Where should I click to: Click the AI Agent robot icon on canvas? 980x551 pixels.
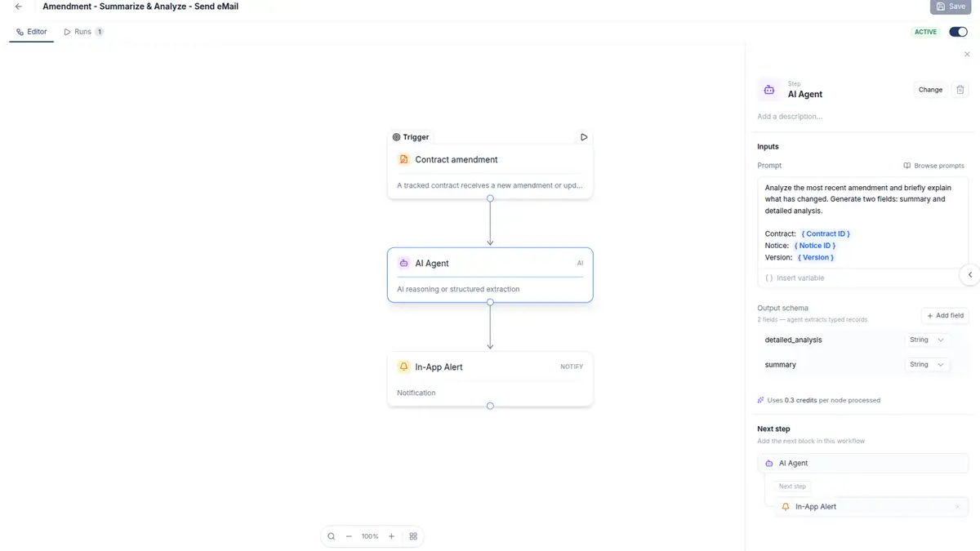pyautogui.click(x=403, y=263)
